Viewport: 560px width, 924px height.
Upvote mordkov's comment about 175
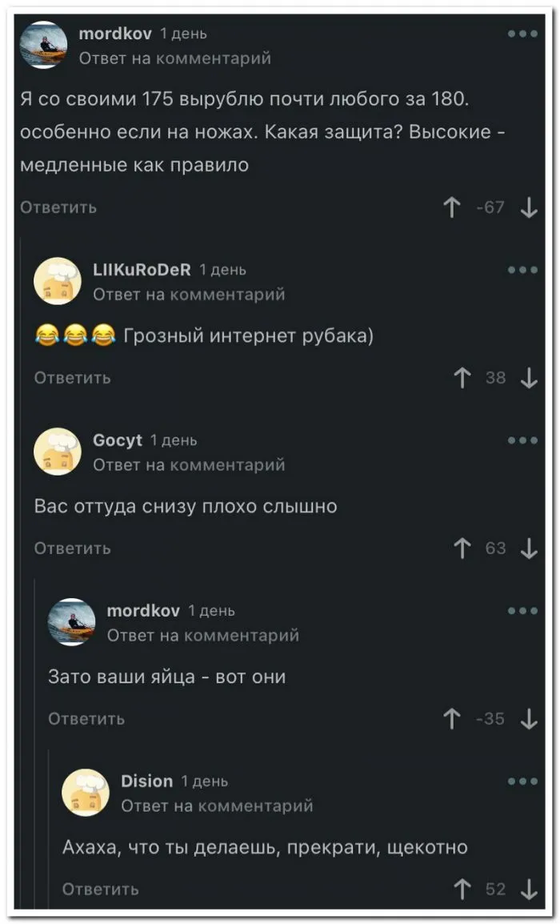[x=452, y=208]
